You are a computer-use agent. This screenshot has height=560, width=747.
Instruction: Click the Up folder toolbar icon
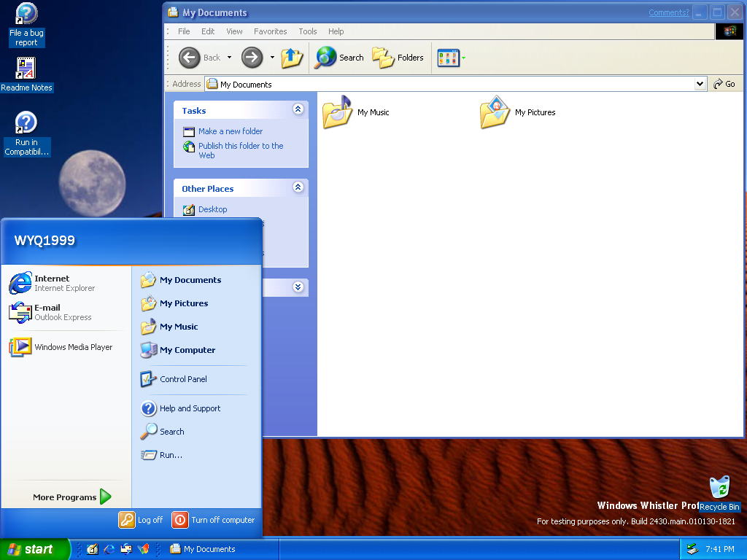tap(292, 58)
